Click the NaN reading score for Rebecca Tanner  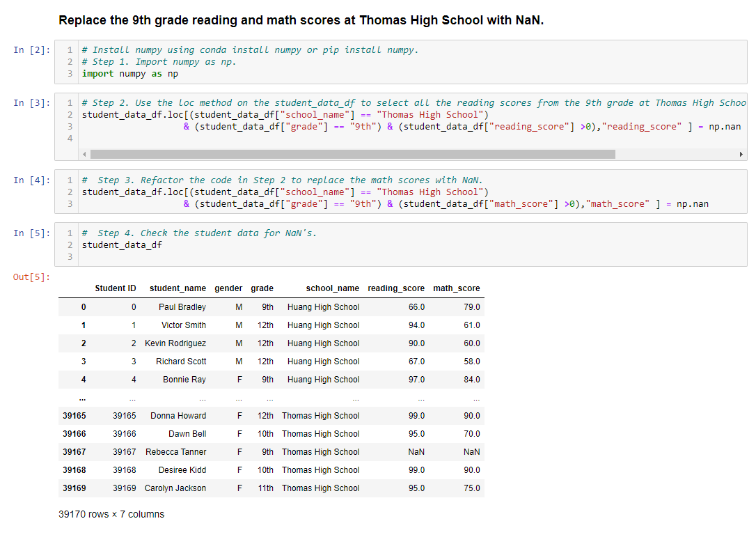416,451
